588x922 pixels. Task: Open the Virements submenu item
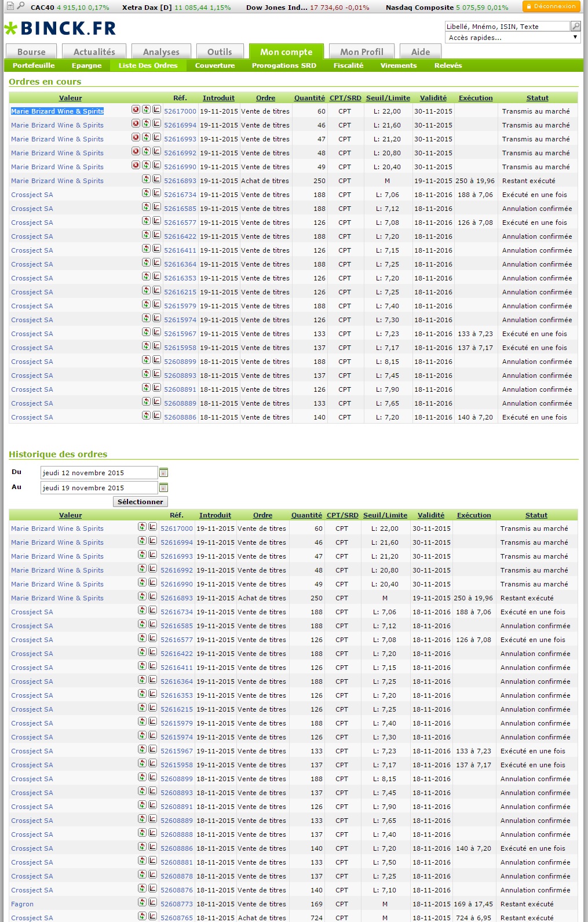(x=399, y=65)
